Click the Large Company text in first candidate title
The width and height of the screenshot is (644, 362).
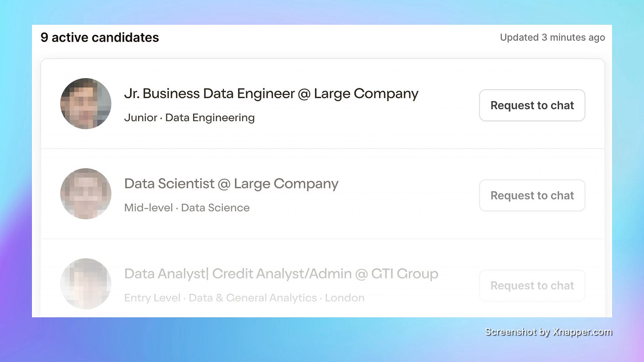[366, 94]
